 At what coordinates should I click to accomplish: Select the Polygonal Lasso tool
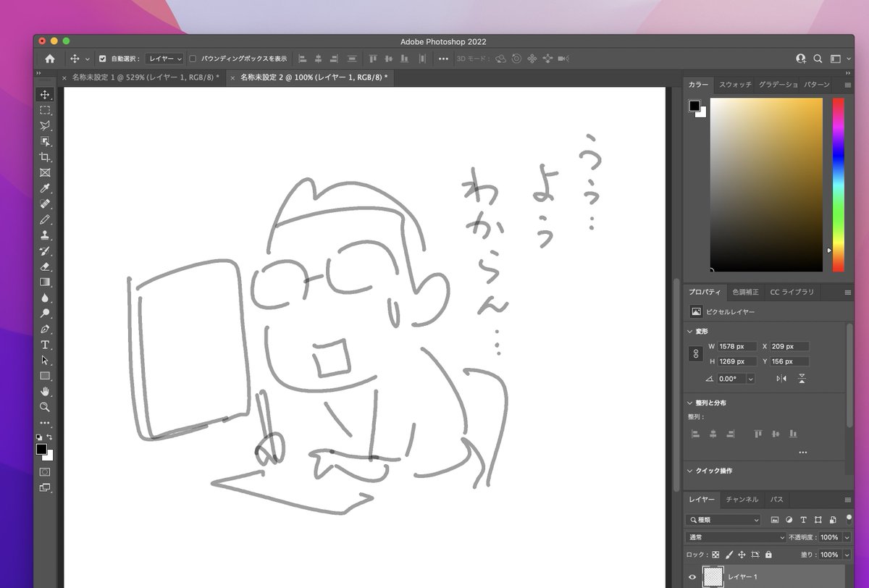point(45,126)
